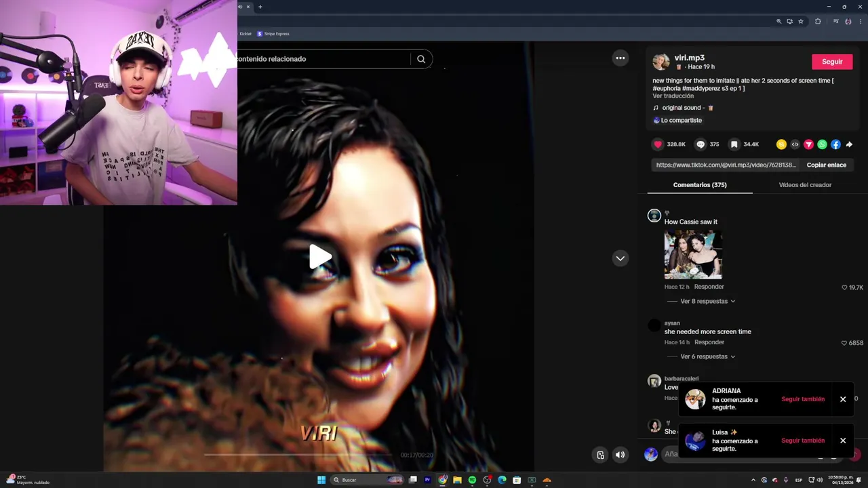The width and height of the screenshot is (868, 488).
Task: Click the install app icon in address bar
Action: pyautogui.click(x=789, y=21)
